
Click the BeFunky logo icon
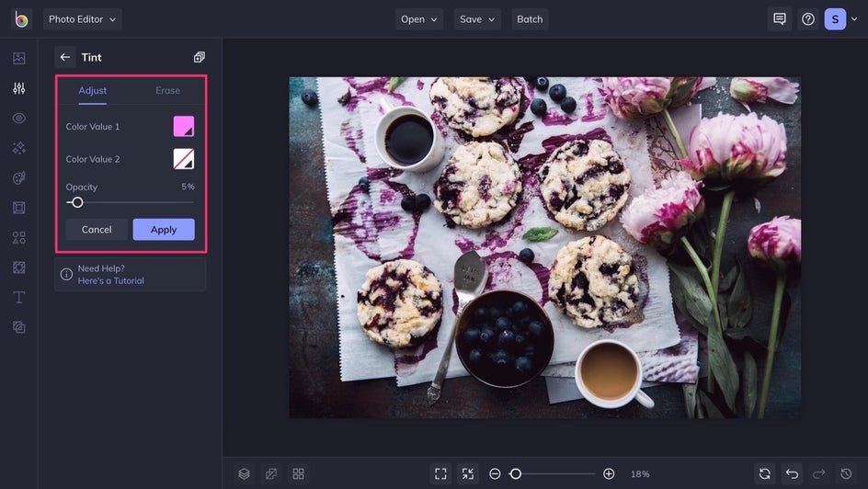point(21,19)
